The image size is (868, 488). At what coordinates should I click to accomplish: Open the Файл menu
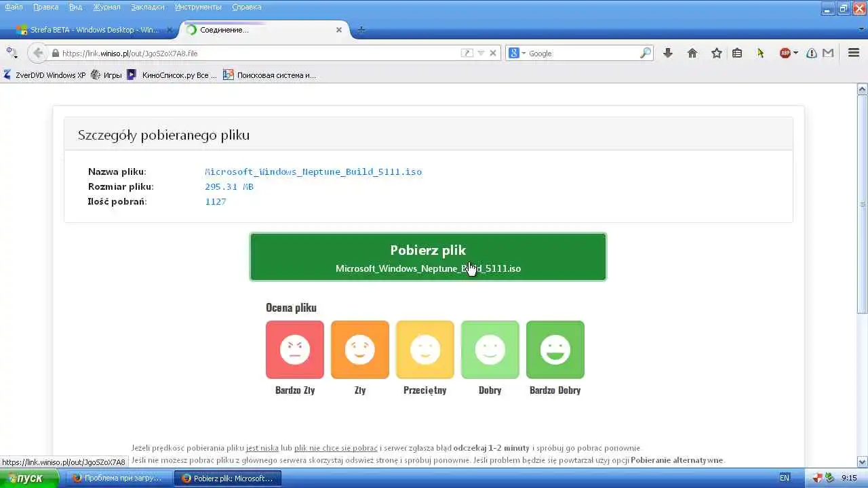pyautogui.click(x=14, y=7)
